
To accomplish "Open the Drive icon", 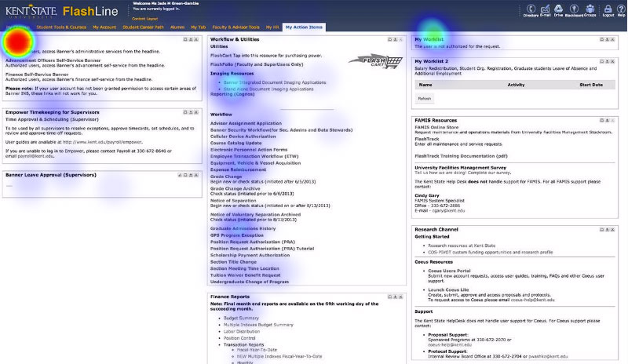I will point(558,9).
